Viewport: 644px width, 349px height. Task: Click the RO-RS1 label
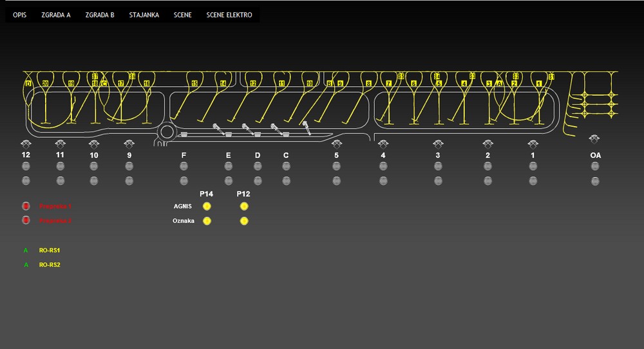coord(50,250)
